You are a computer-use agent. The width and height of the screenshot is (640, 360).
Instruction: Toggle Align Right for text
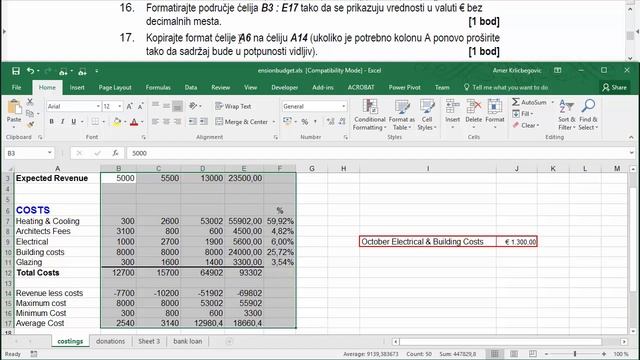coord(177,122)
